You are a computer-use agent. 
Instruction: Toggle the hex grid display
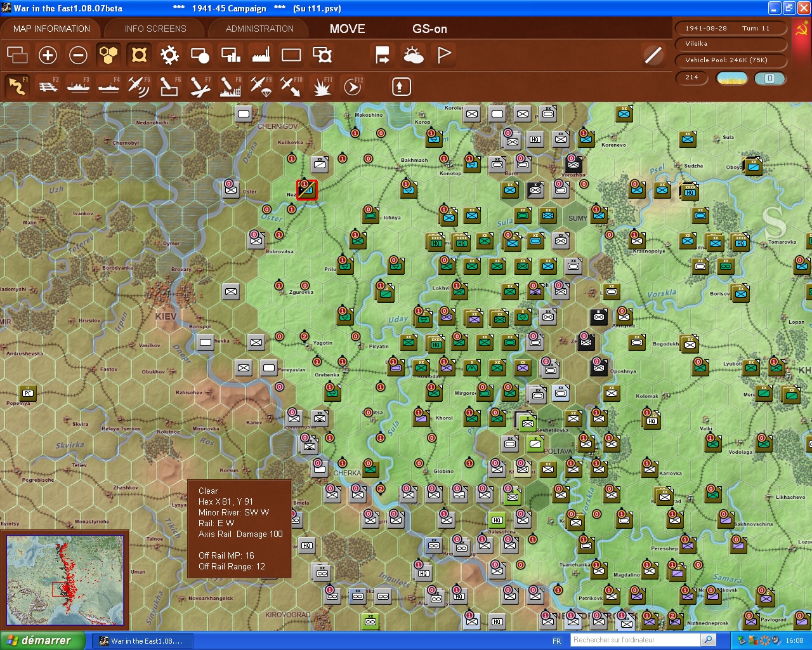pos(108,55)
